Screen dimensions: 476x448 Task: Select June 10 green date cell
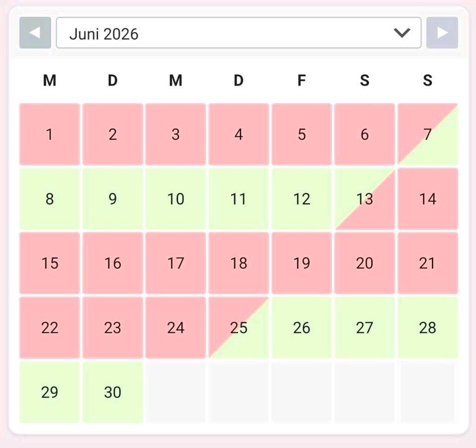coord(176,199)
